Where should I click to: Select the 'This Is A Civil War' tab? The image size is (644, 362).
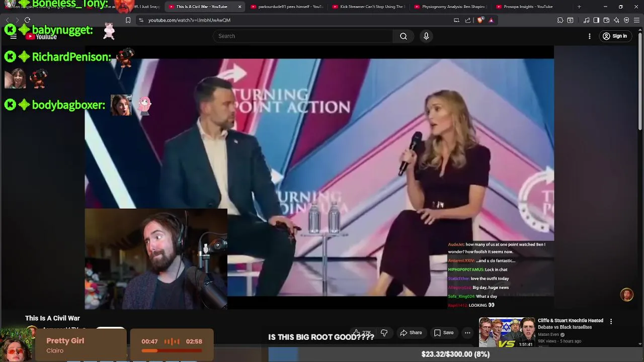tap(201, 7)
